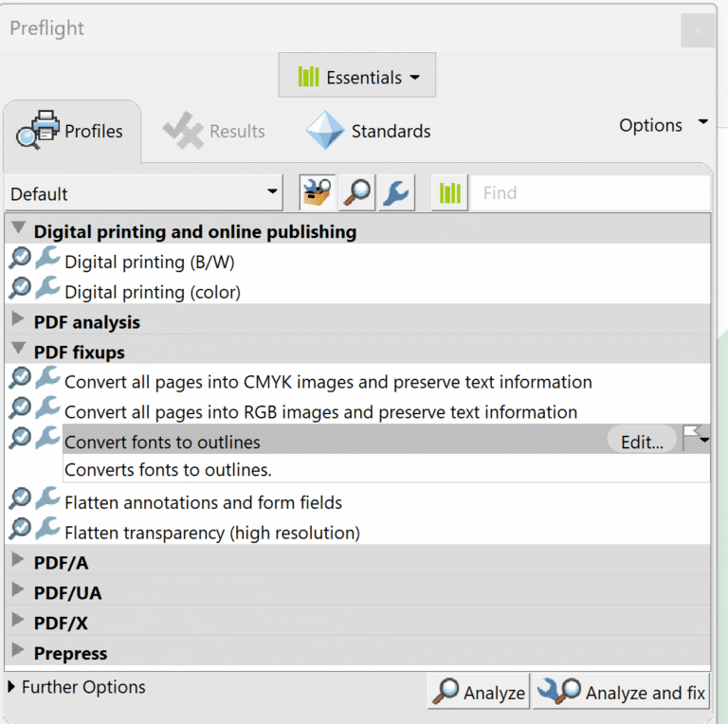Screen dimensions: 728x724
Task: Click the green library bars icon beside Find
Action: (449, 192)
